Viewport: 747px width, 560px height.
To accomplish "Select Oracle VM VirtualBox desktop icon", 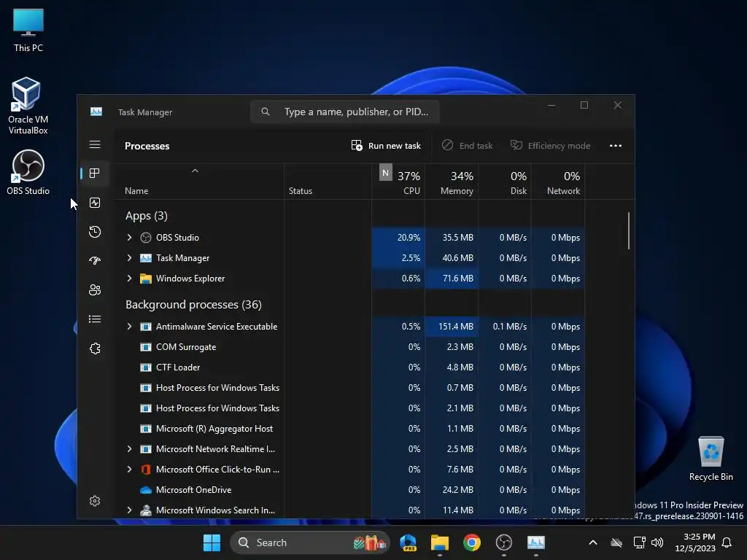I will 28,106.
